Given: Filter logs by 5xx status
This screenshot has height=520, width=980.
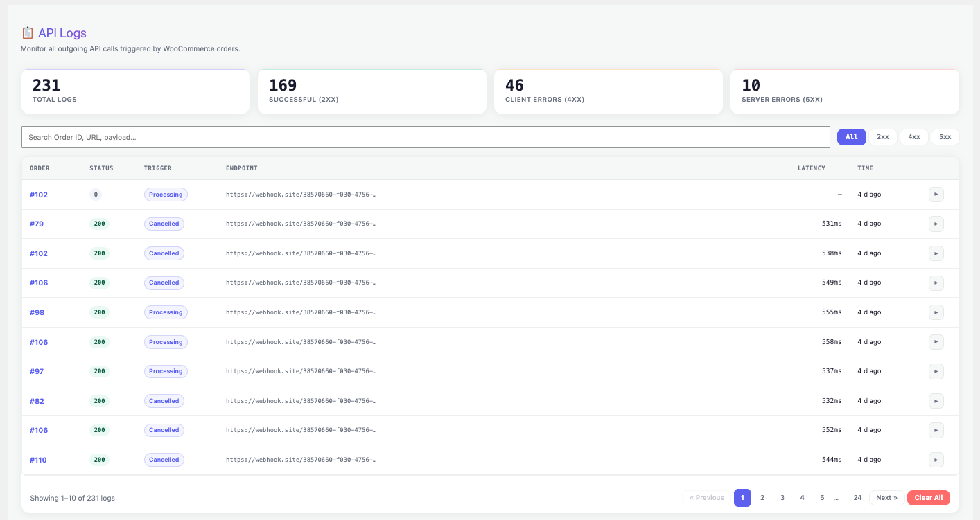Looking at the screenshot, I should (x=945, y=137).
